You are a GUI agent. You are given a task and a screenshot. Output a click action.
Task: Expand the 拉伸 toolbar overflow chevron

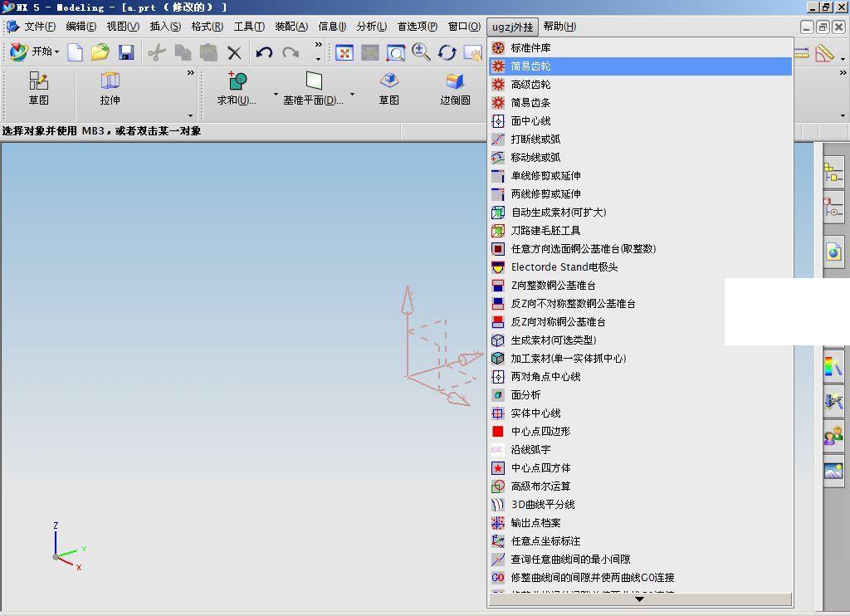(x=190, y=73)
